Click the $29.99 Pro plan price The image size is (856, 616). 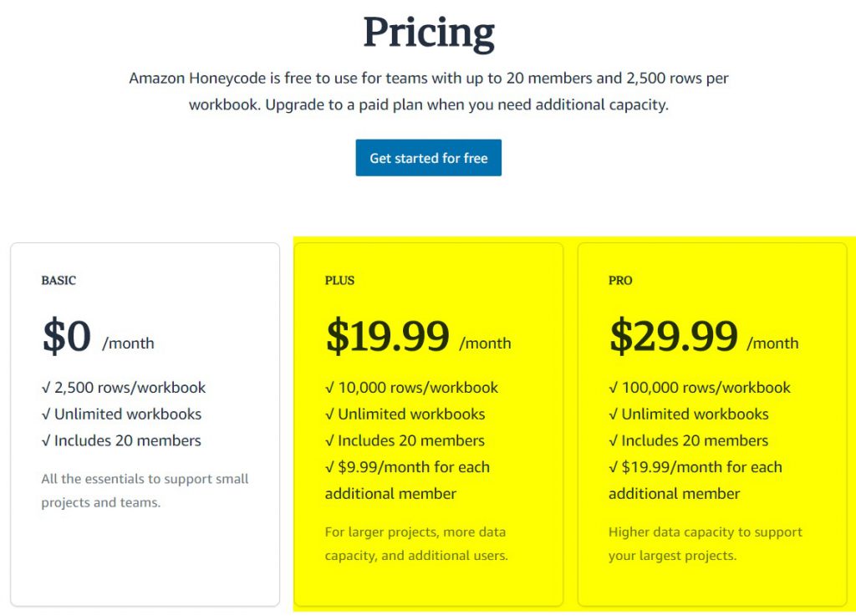pos(673,336)
